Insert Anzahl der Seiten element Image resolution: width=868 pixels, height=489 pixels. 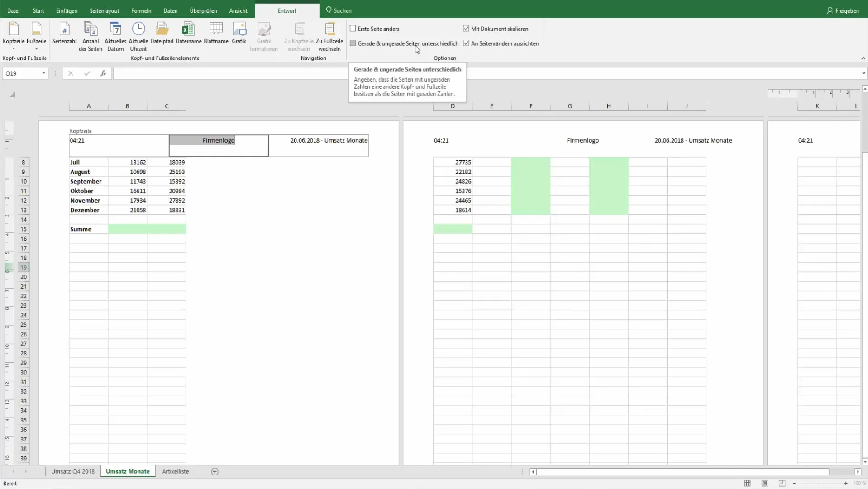point(91,37)
